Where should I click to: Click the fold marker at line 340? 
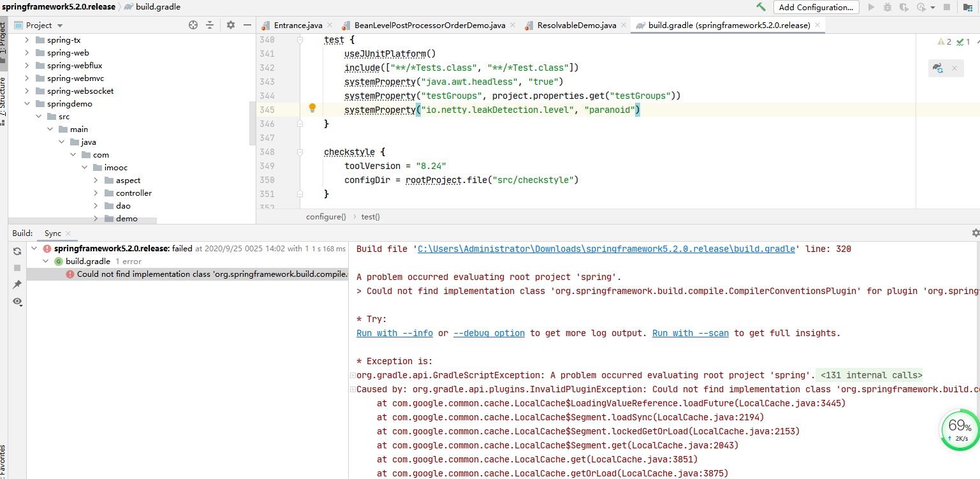pyautogui.click(x=300, y=40)
